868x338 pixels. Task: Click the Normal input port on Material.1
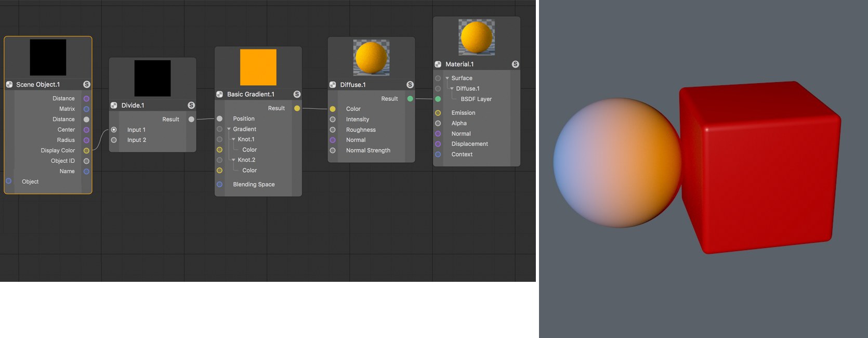tap(438, 134)
